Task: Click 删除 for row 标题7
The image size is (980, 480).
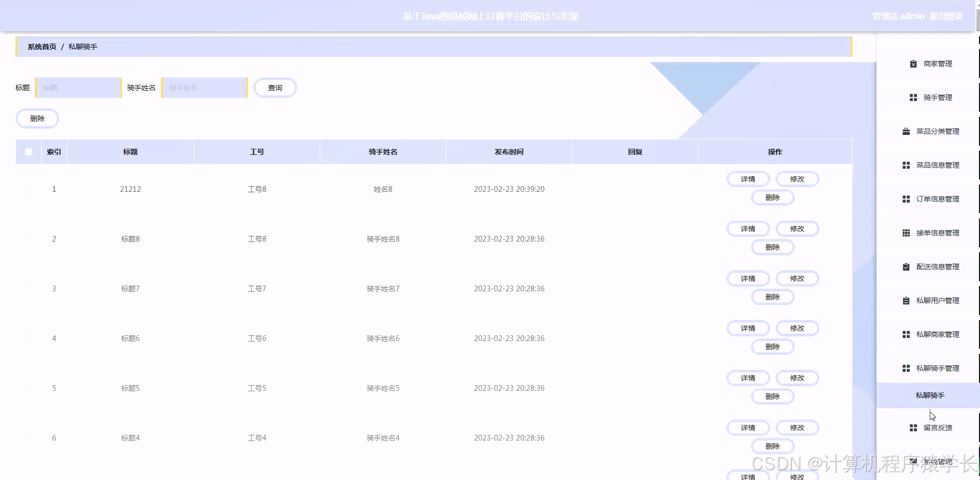Action: pyautogui.click(x=772, y=297)
